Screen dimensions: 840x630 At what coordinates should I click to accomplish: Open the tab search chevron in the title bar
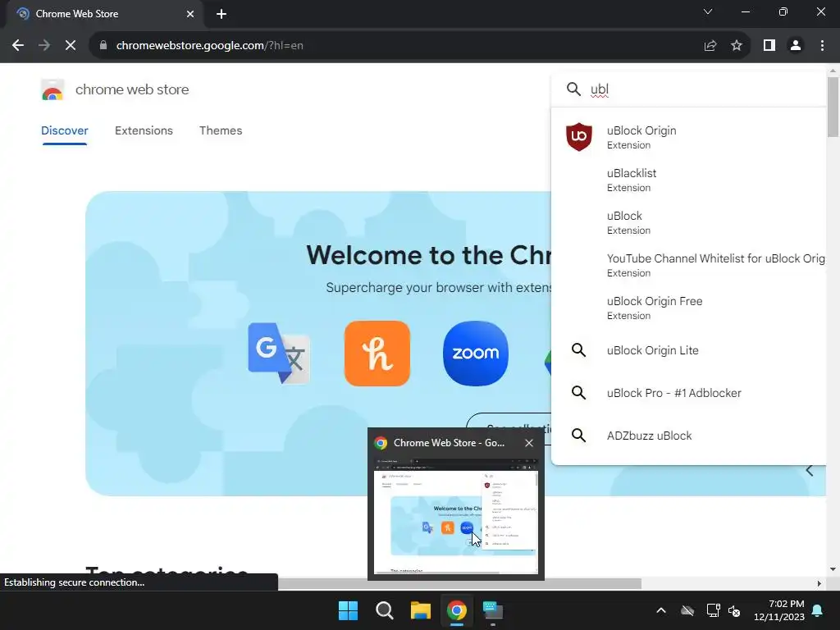tap(708, 11)
